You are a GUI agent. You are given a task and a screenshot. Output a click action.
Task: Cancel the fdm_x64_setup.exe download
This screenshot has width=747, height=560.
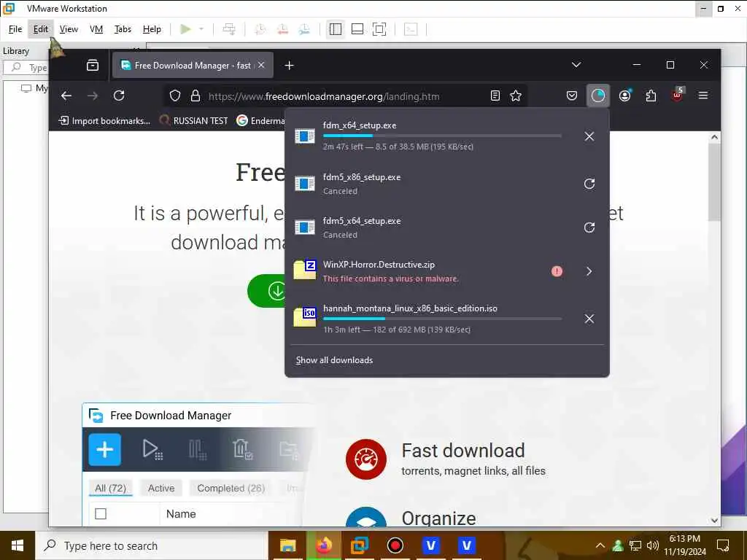coord(589,136)
